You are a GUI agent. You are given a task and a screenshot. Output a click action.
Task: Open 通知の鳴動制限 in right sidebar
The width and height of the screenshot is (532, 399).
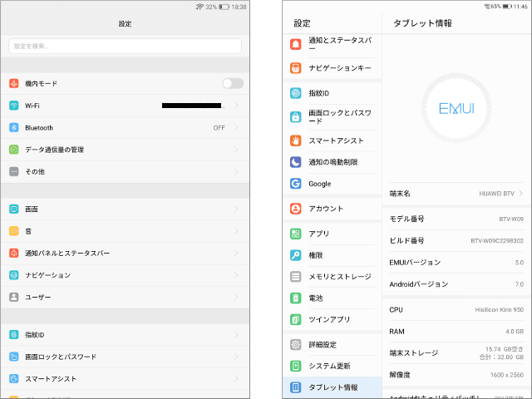(332, 162)
